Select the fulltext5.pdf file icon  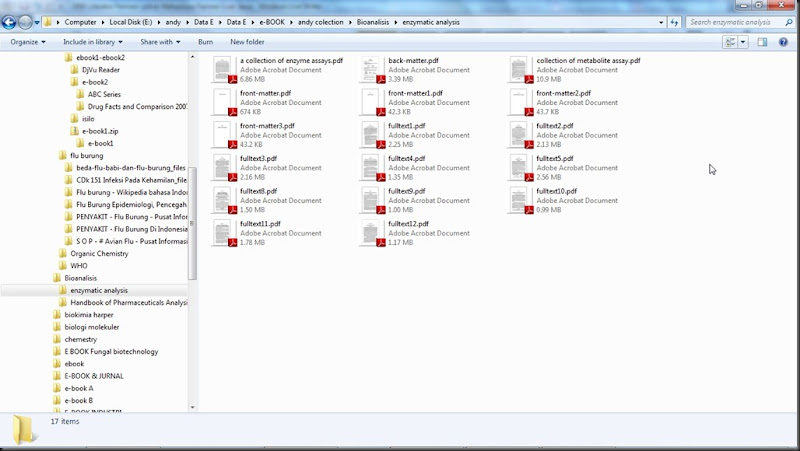[x=520, y=167]
